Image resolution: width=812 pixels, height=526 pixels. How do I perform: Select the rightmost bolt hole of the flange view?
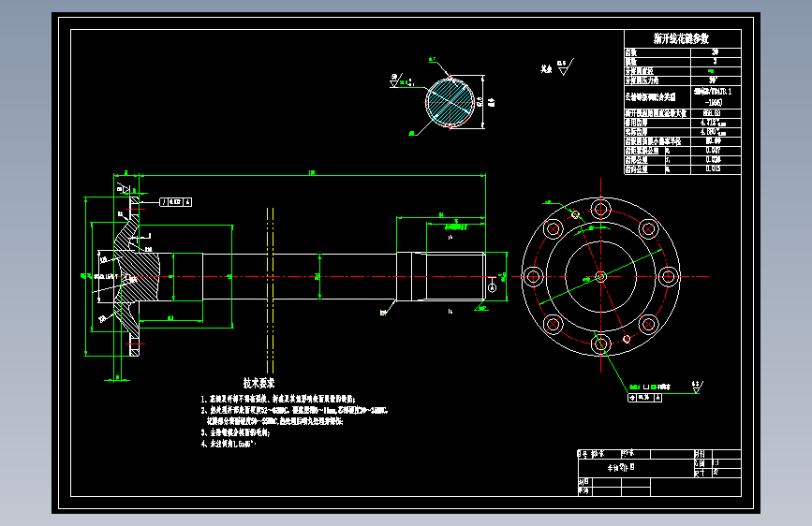[x=668, y=276]
